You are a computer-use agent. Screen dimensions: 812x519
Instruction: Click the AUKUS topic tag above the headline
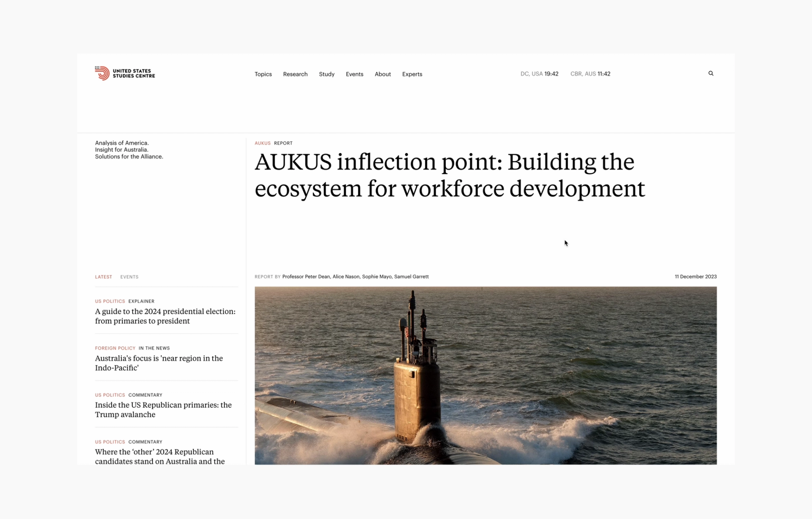pyautogui.click(x=262, y=143)
